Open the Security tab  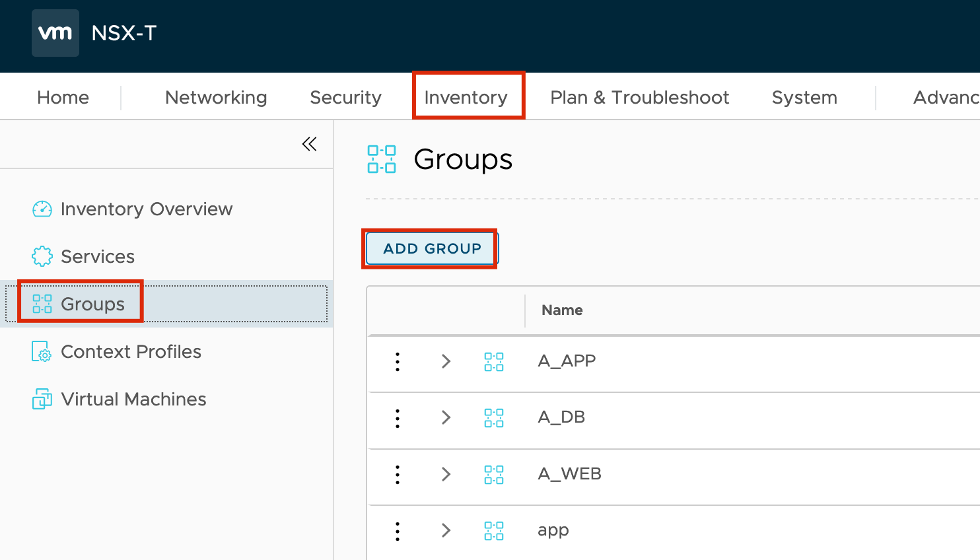345,97
